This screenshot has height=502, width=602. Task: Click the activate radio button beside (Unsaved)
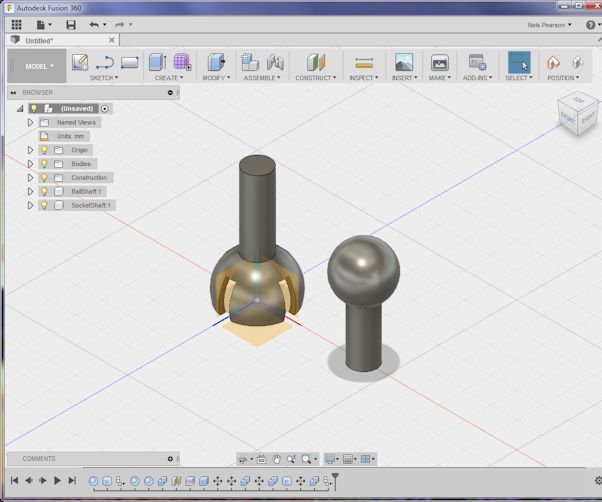[x=104, y=109]
